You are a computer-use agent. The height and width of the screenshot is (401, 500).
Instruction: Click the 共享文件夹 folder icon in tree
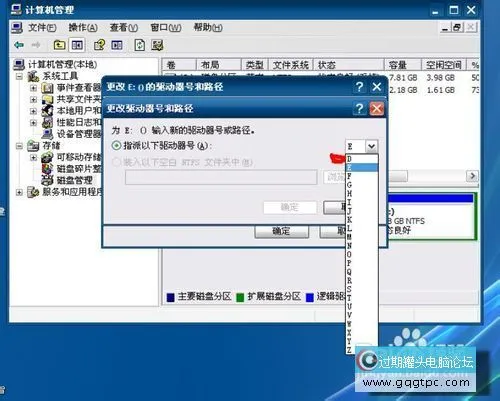(47, 99)
